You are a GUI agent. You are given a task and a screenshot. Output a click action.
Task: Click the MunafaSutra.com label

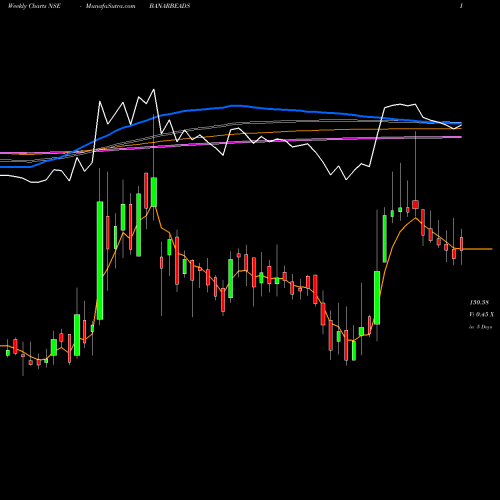(110, 6)
